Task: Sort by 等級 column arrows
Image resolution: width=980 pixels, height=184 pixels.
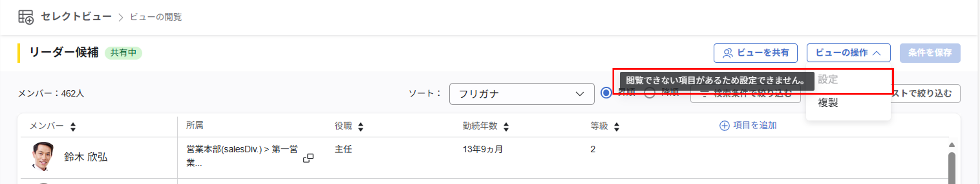Action: click(617, 126)
